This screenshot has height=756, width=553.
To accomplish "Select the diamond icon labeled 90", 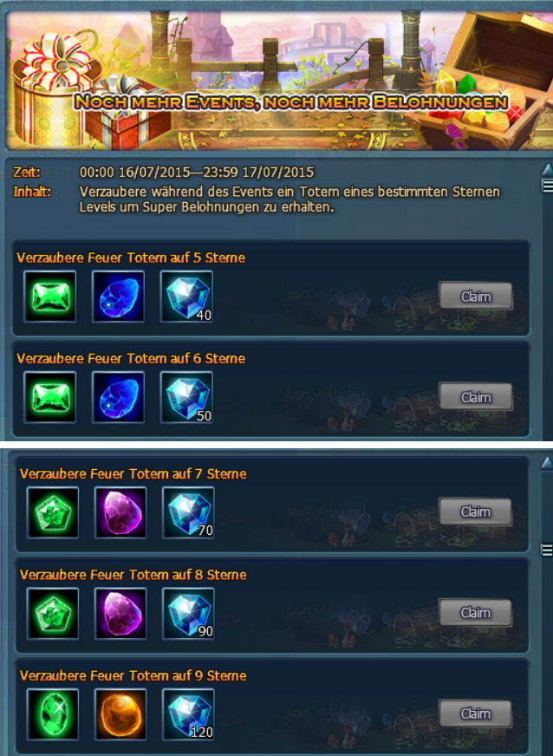I will point(188,613).
